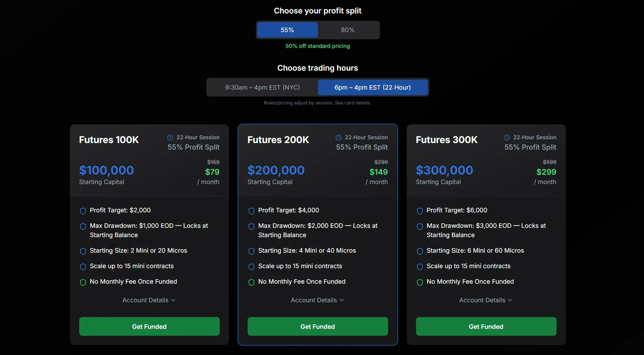Click green shield icon in Futures 100K card
The image size is (644, 355).
point(83,282)
